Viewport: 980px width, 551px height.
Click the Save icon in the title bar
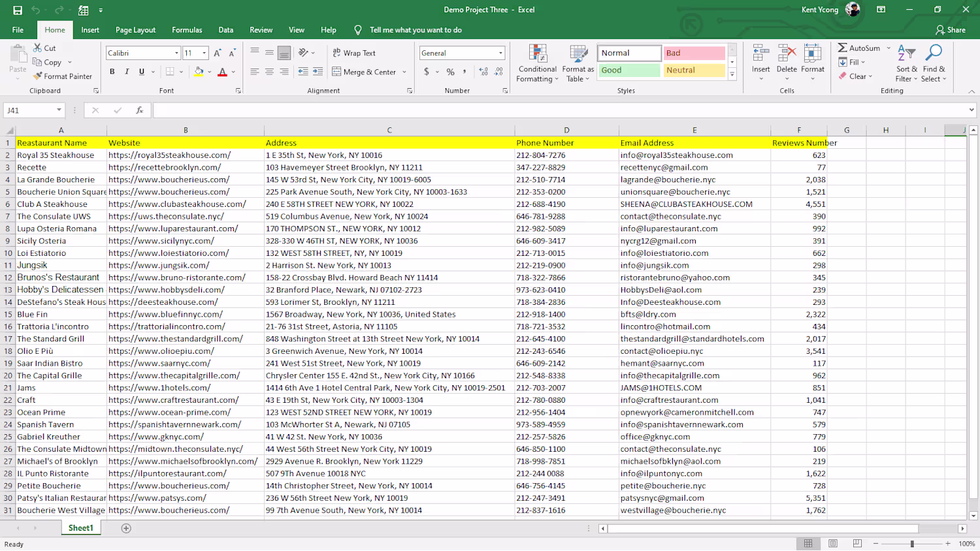18,10
